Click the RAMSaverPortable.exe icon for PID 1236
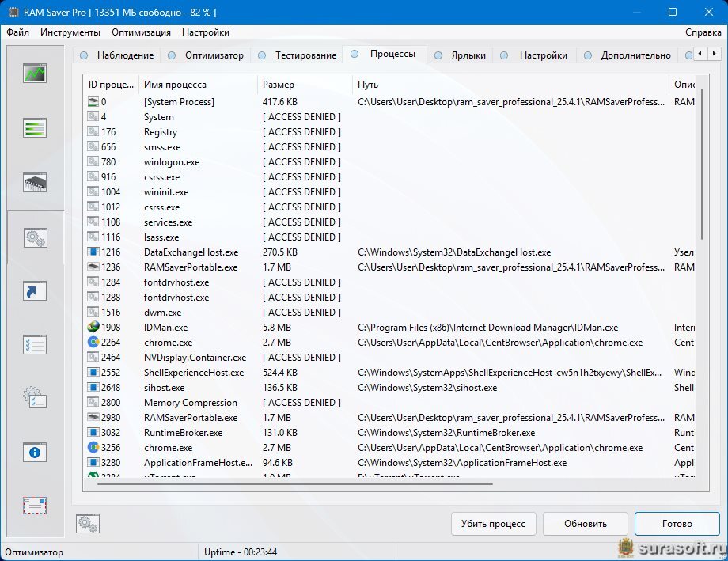This screenshot has height=561, width=728. 93,267
